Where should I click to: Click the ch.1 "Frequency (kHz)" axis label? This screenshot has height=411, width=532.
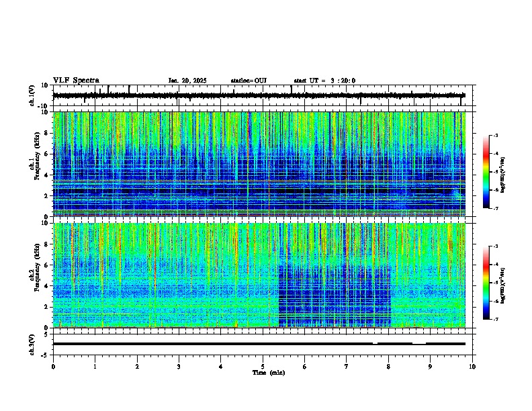pos(37,156)
